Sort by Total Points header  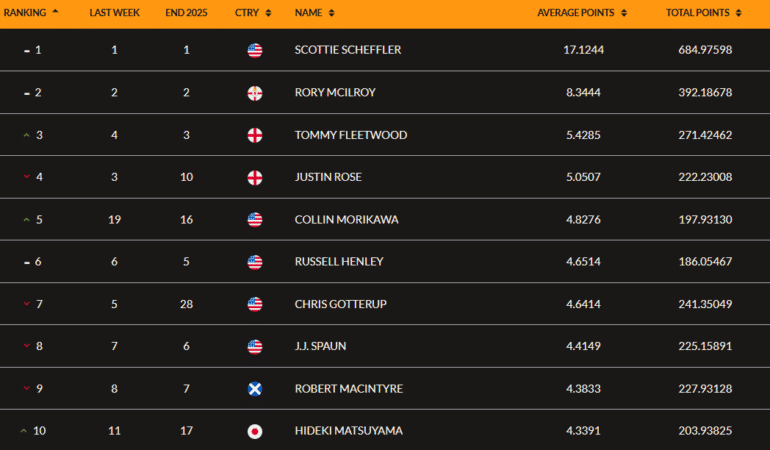coord(703,13)
